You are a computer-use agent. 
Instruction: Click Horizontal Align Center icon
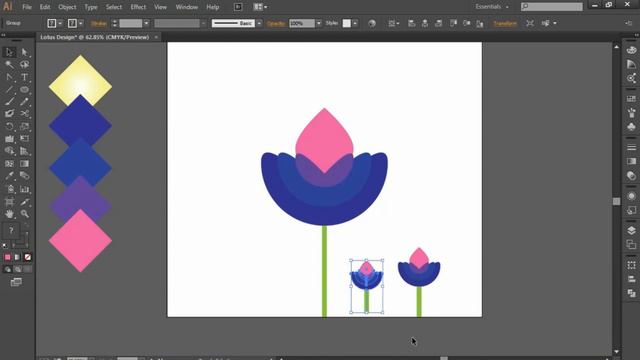(425, 24)
